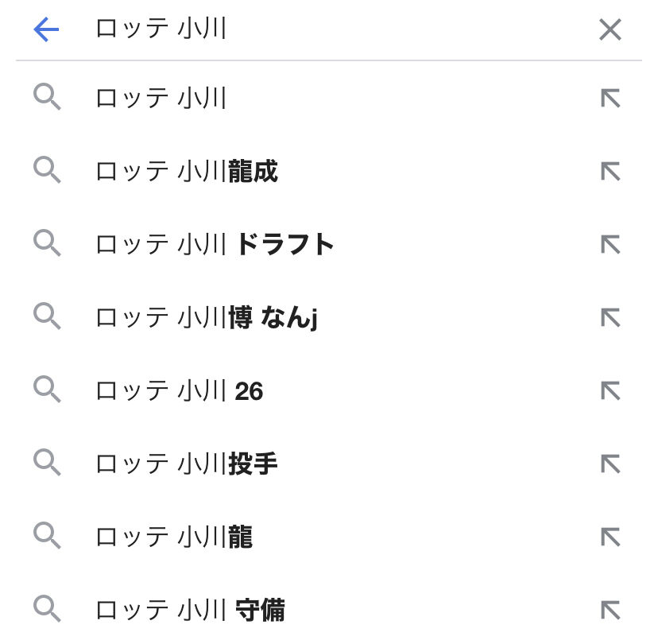Choose suggestion ロッテ 小川博 なんj
Image resolution: width=658 pixels, height=644 pixels.
tap(329, 317)
